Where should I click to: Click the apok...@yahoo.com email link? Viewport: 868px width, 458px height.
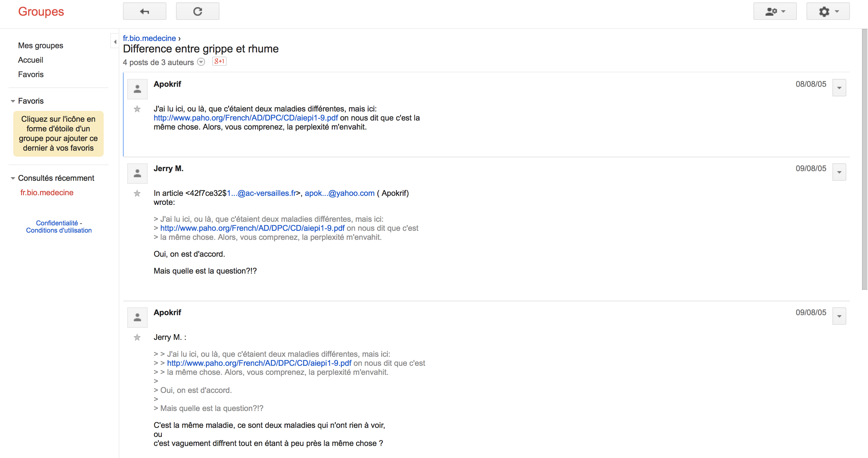pos(340,193)
